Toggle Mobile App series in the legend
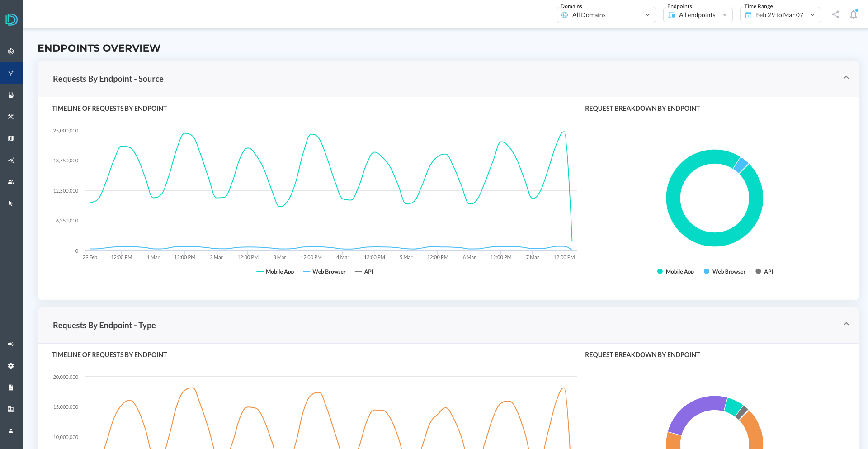 275,271
